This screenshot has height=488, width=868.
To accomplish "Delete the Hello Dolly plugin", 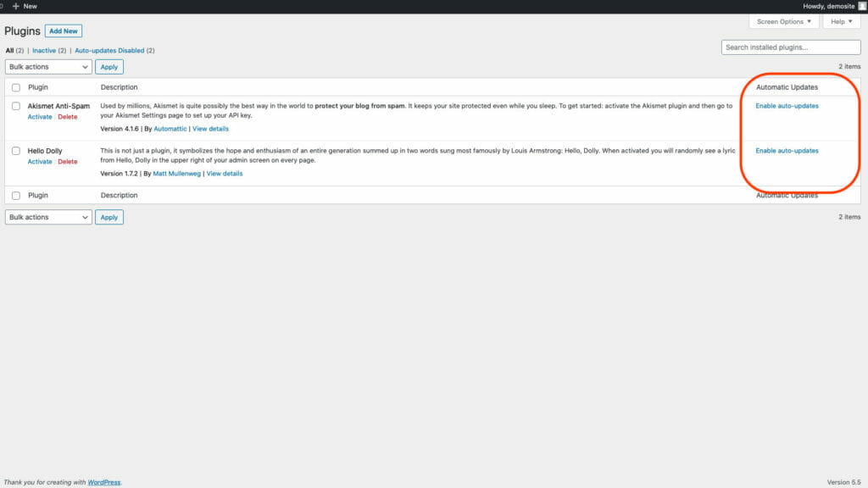I will (67, 161).
